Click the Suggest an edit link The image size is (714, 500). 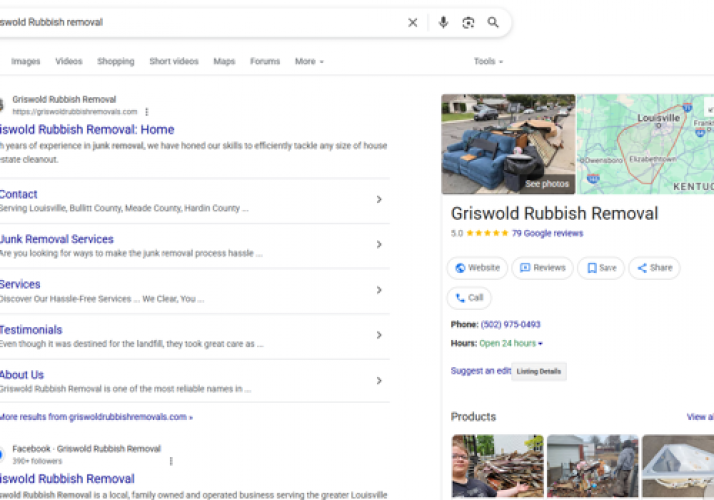click(x=481, y=371)
